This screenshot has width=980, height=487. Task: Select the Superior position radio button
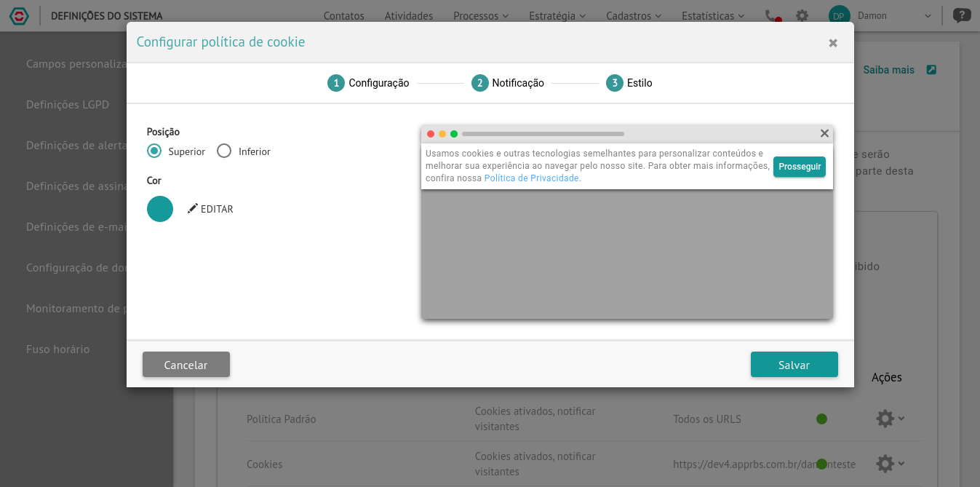tap(154, 151)
